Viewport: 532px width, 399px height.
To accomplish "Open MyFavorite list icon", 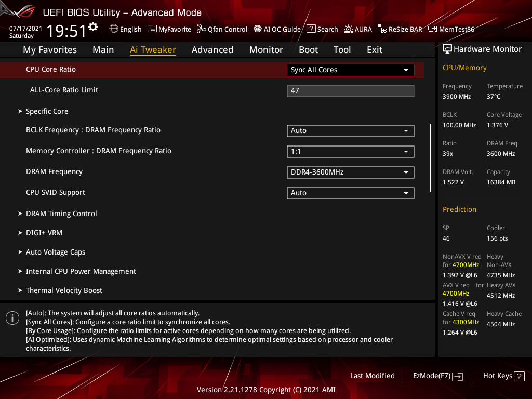I will pyautogui.click(x=152, y=29).
